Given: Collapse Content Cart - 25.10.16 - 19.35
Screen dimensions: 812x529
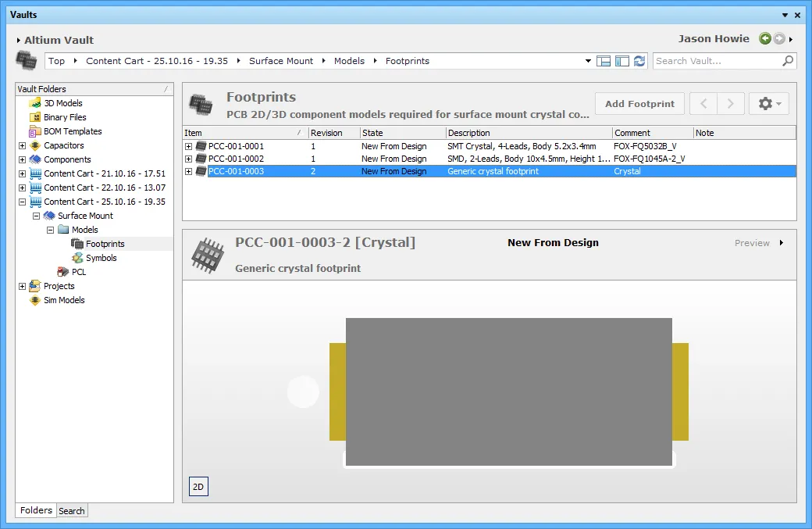Looking at the screenshot, I should (23, 202).
